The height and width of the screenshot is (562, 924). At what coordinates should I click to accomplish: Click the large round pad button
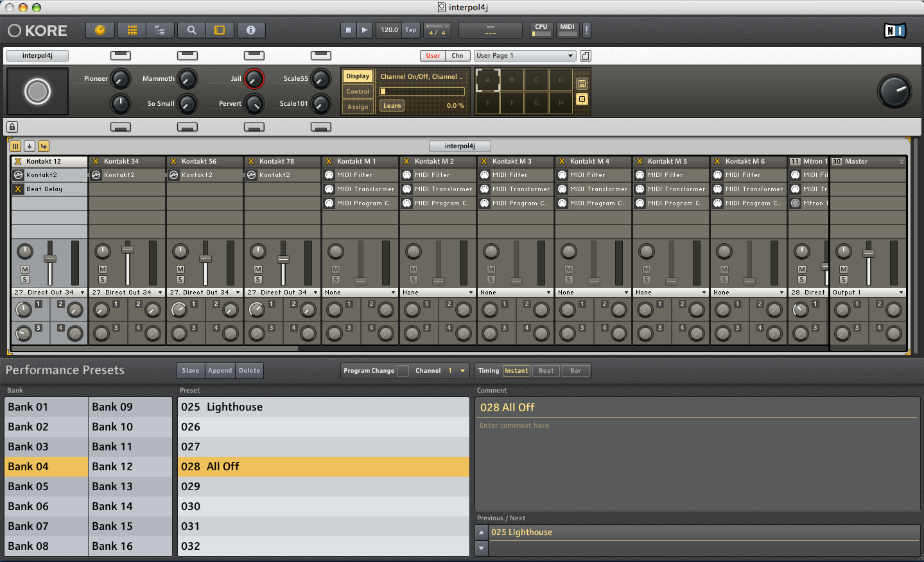point(37,92)
